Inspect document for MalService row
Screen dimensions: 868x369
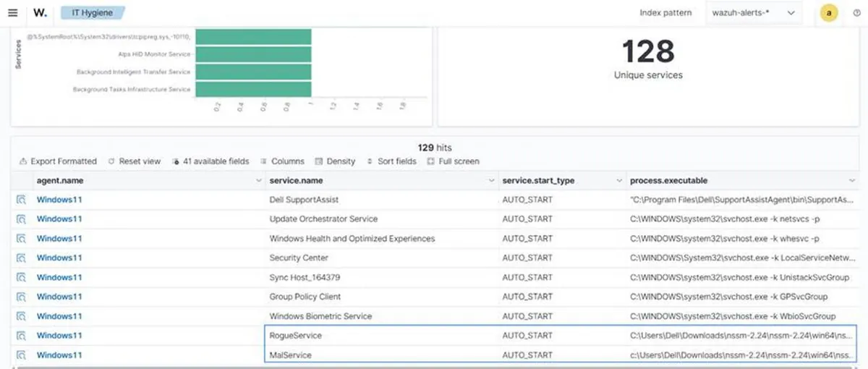pos(21,355)
